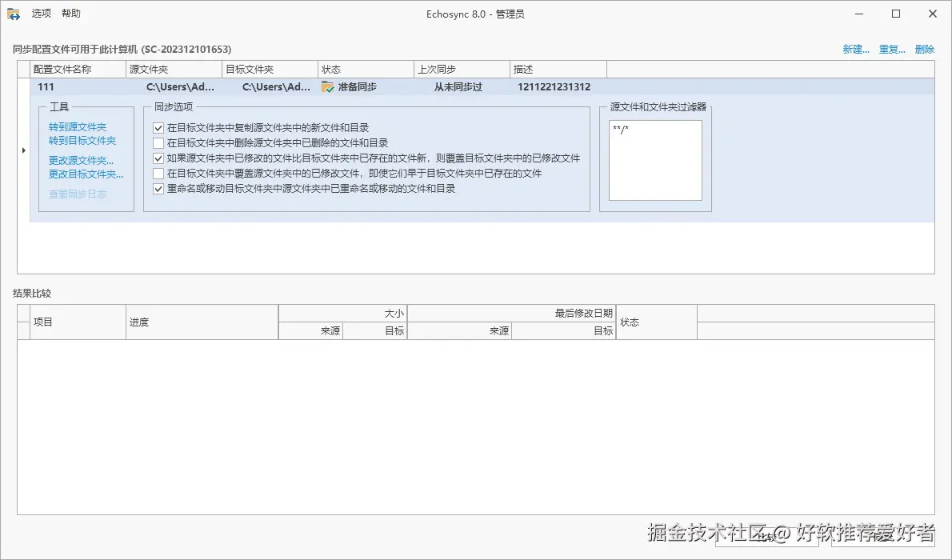Click the 上次同步 column header
Screen dimensions: 952x560
462,70
